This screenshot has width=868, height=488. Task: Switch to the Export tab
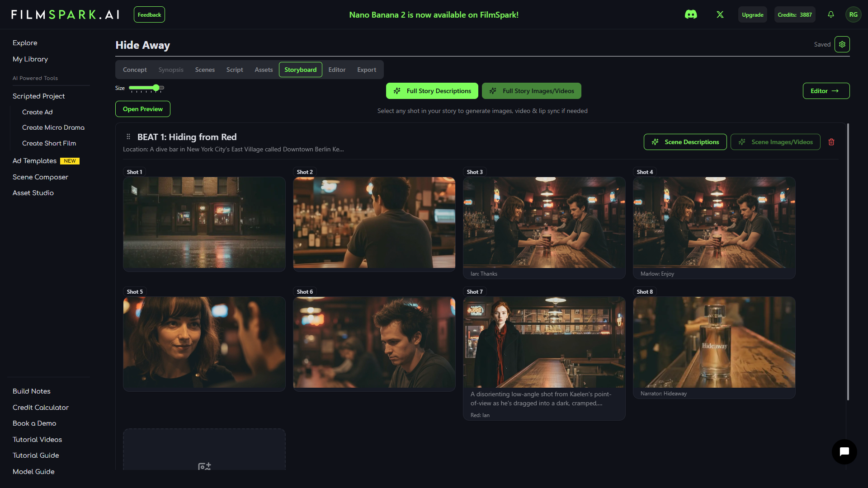pos(366,70)
